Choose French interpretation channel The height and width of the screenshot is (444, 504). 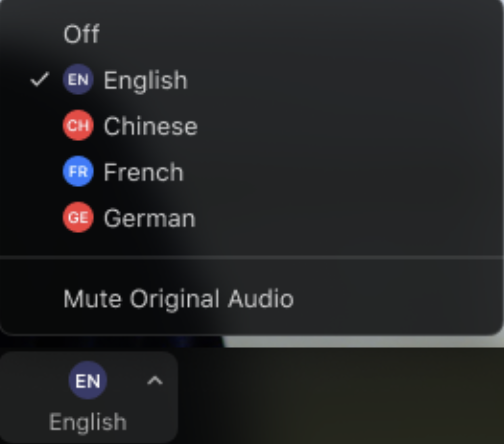(252, 172)
